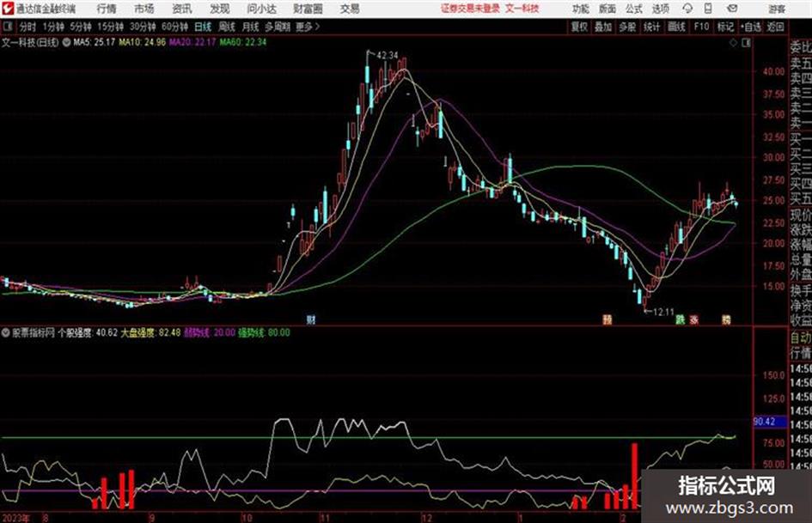Select the 日线 daily chart tab
812x523 pixels.
pos(203,27)
